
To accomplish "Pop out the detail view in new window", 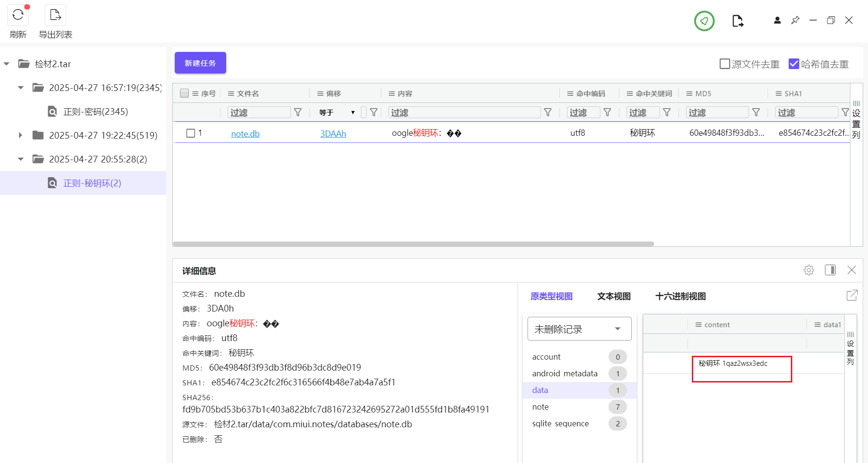I will [852, 296].
